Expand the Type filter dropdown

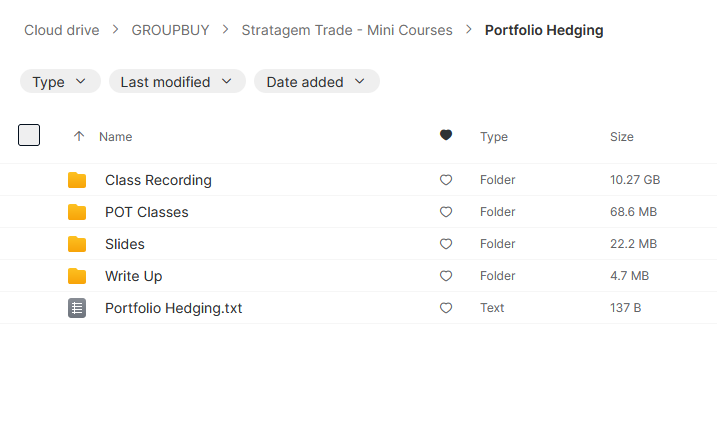pos(60,81)
